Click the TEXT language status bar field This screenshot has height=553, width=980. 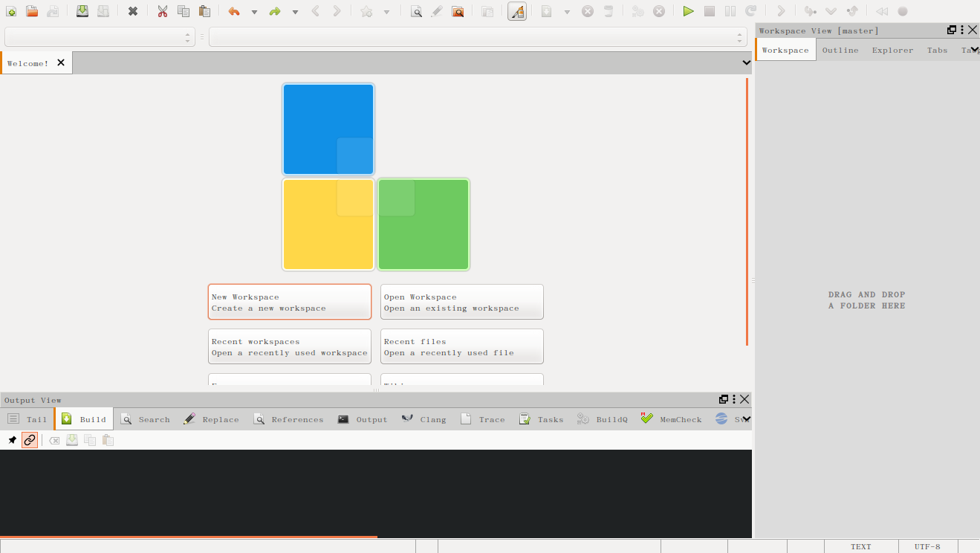[x=861, y=546]
